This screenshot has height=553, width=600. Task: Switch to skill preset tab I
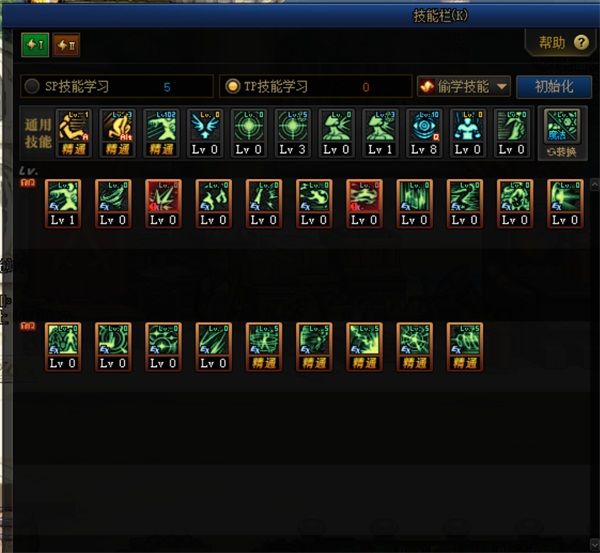click(x=35, y=45)
